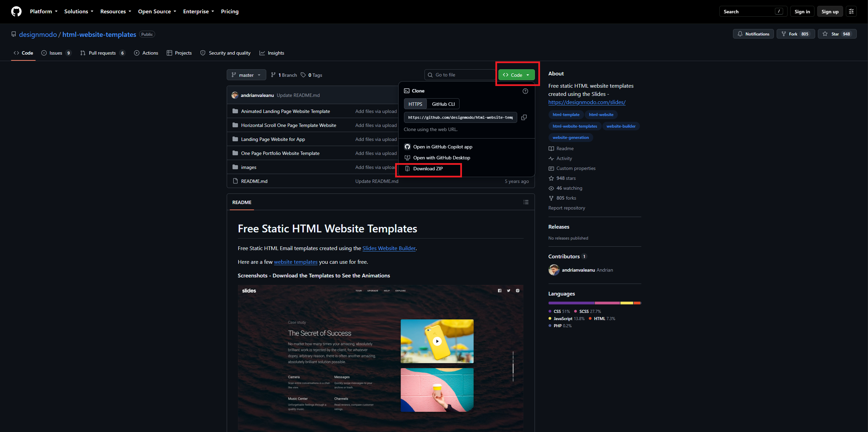868x432 pixels.
Task: Expand the Platform menu
Action: coord(44,12)
